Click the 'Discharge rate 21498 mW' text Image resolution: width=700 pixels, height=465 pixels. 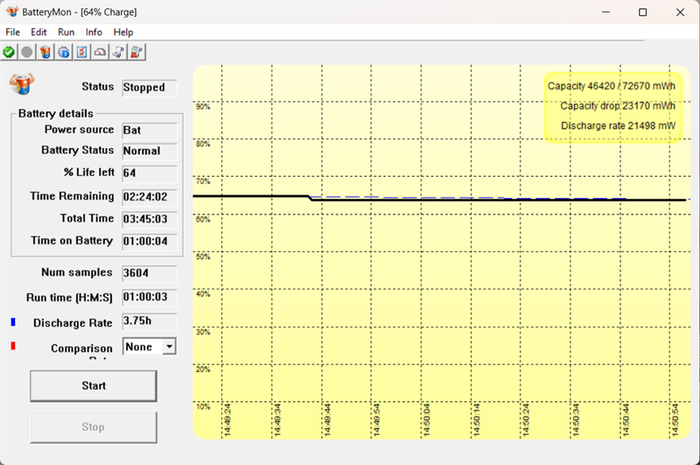pyautogui.click(x=618, y=126)
